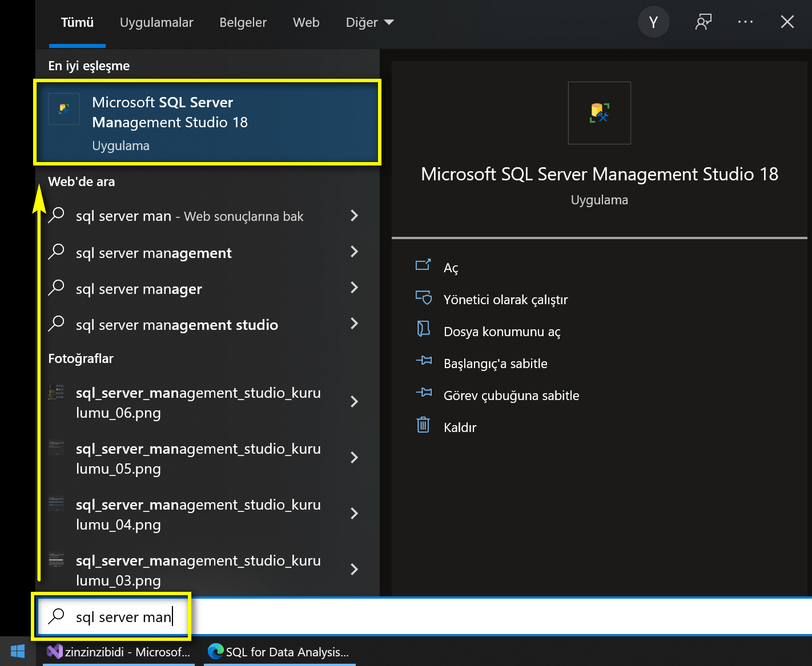Click the magnifier icon in search box
This screenshot has height=666, width=812.
(56, 616)
